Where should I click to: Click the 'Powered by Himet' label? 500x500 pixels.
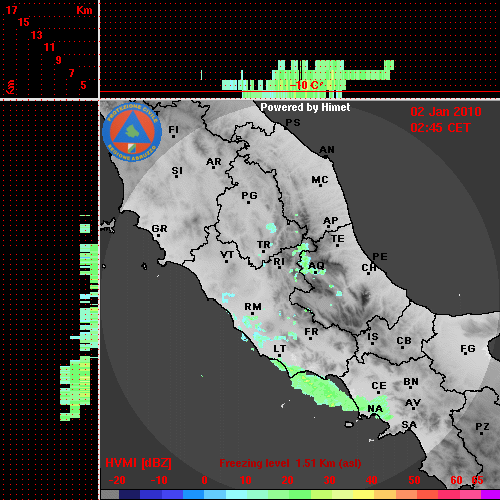pyautogui.click(x=305, y=107)
